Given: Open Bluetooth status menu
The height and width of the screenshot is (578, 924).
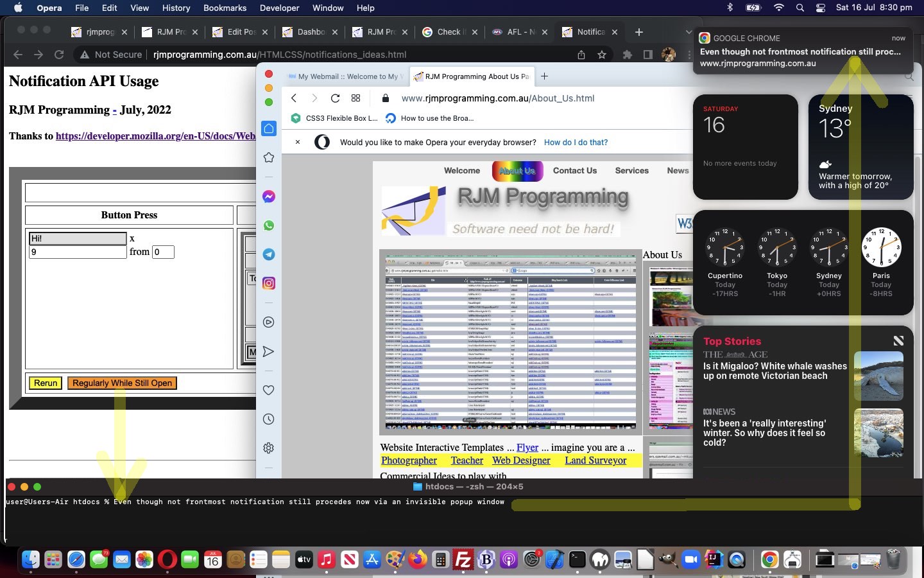Looking at the screenshot, I should click(x=730, y=8).
